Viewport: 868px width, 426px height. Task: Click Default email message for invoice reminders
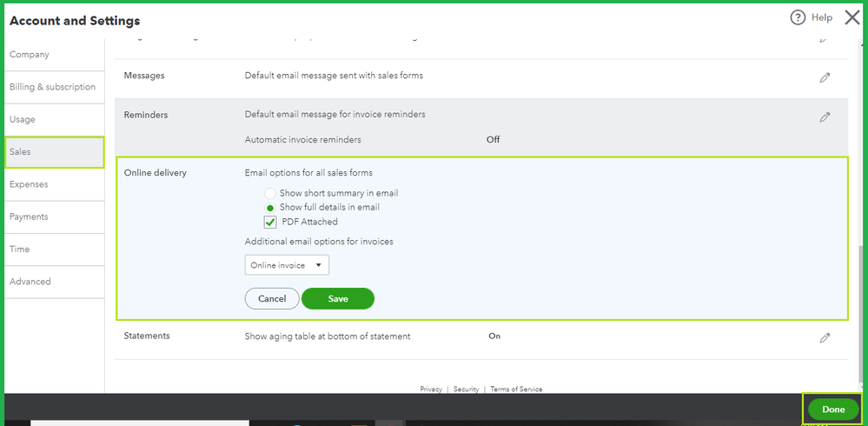point(335,114)
